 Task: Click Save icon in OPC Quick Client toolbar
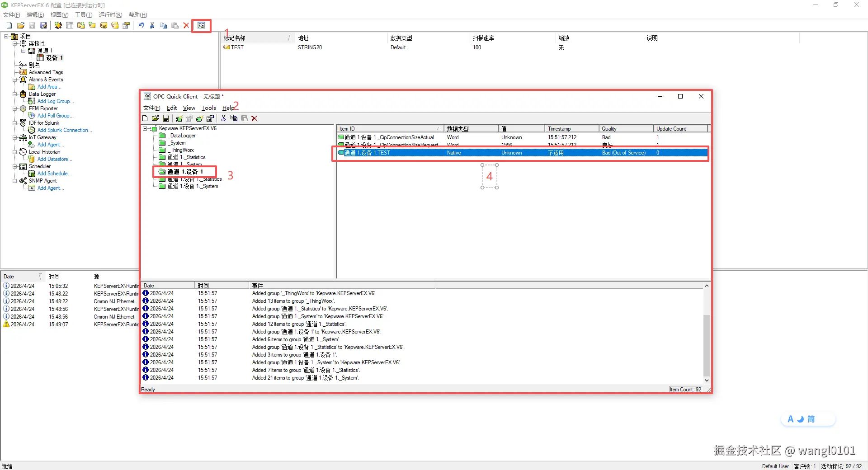click(166, 118)
